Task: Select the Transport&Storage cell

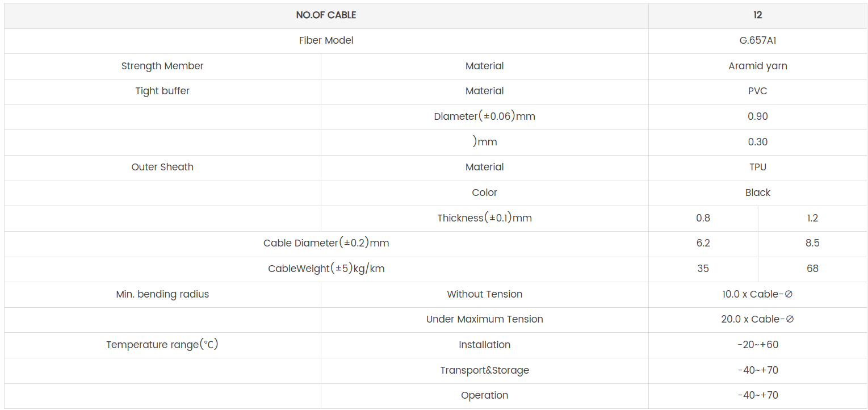Action: point(484,370)
